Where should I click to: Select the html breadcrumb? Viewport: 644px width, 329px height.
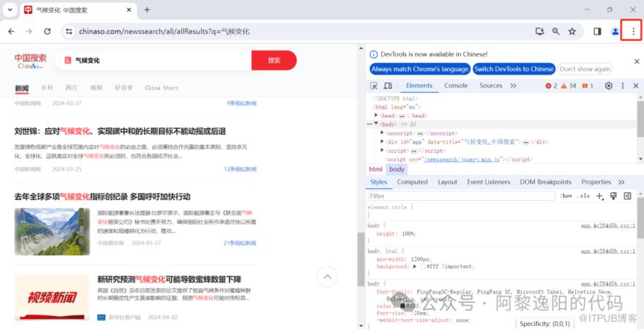pyautogui.click(x=376, y=169)
